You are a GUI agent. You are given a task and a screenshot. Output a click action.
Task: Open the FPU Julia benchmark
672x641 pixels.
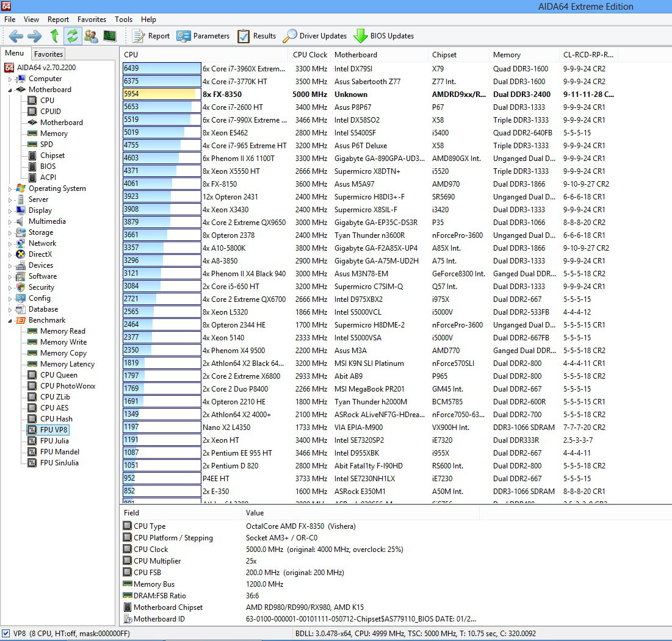(48, 440)
